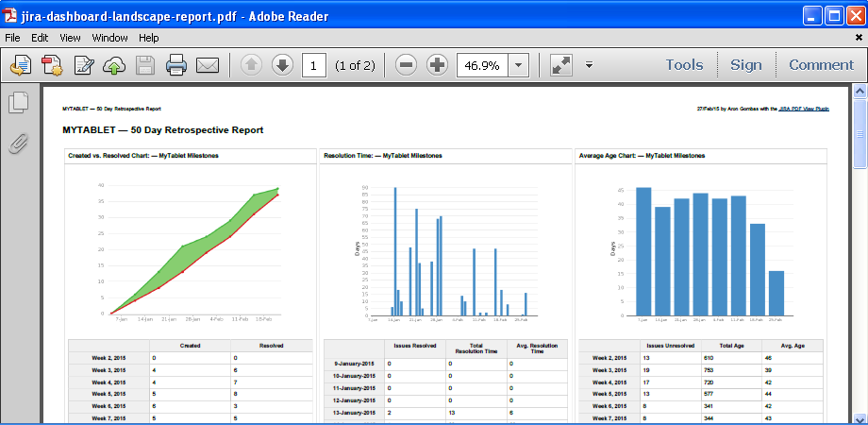Viewport: 868px width, 425px height.
Task: Click the '9-January-2015' row label
Action: tap(356, 364)
